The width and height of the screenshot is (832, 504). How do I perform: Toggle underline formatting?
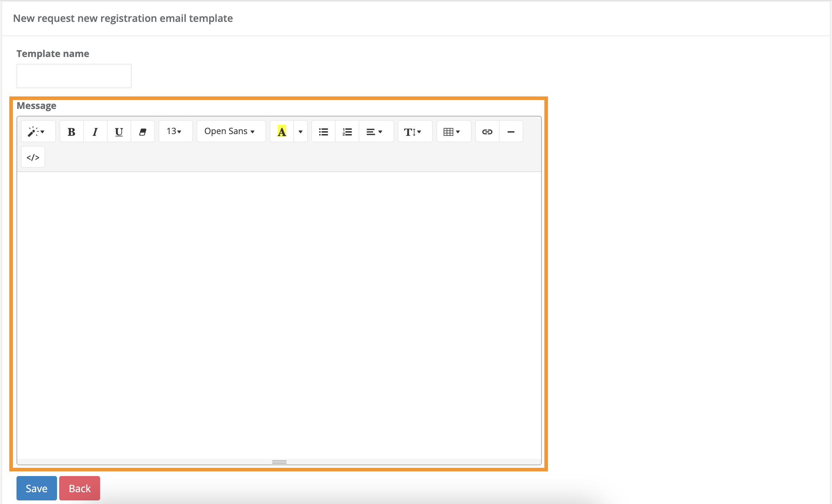(118, 131)
